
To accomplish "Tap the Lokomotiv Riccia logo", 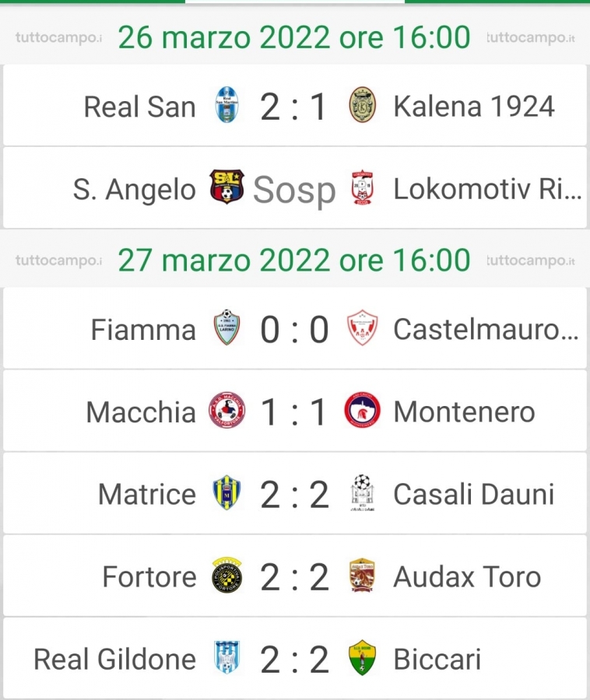I will 362,188.
